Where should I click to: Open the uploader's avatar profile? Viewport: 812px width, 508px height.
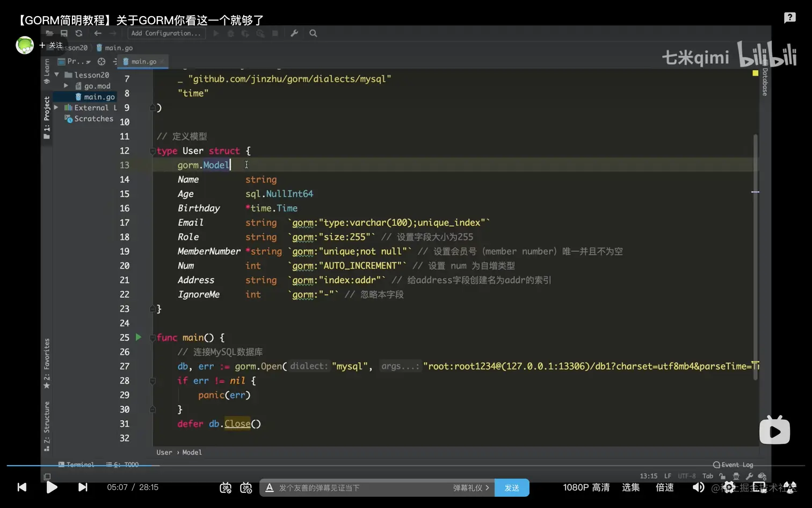coord(25,45)
